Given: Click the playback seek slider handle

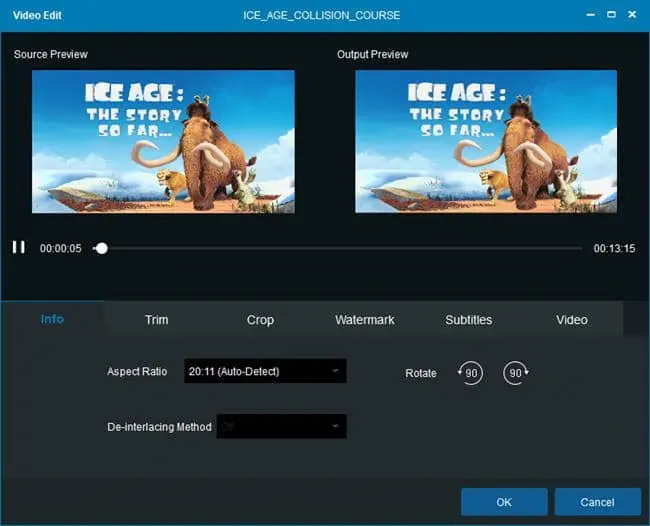Looking at the screenshot, I should pos(101,248).
